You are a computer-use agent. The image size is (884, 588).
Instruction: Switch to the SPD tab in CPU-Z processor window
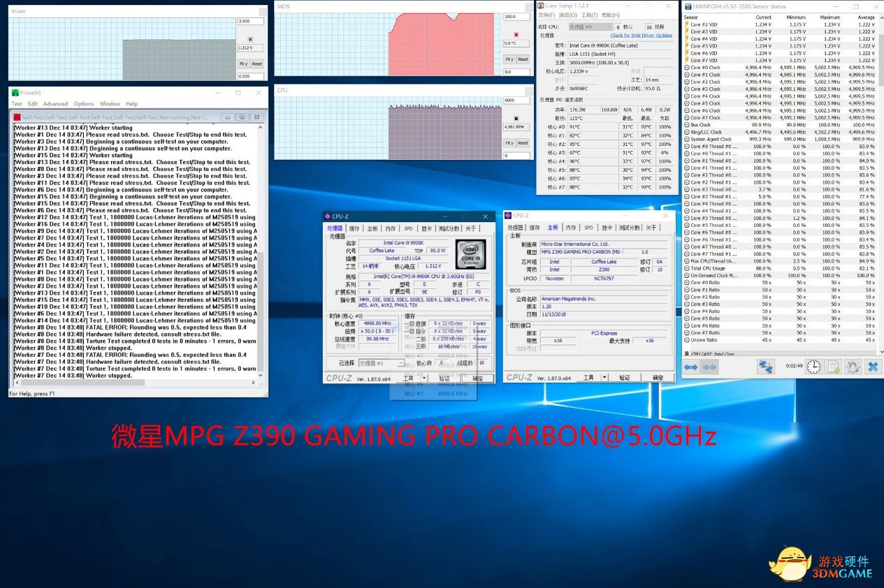(408, 228)
